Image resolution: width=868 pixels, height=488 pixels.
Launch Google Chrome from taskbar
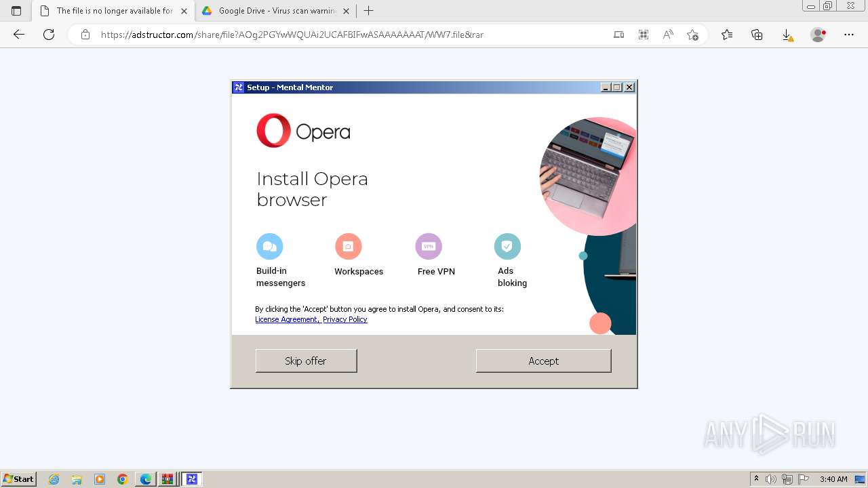pyautogui.click(x=123, y=479)
